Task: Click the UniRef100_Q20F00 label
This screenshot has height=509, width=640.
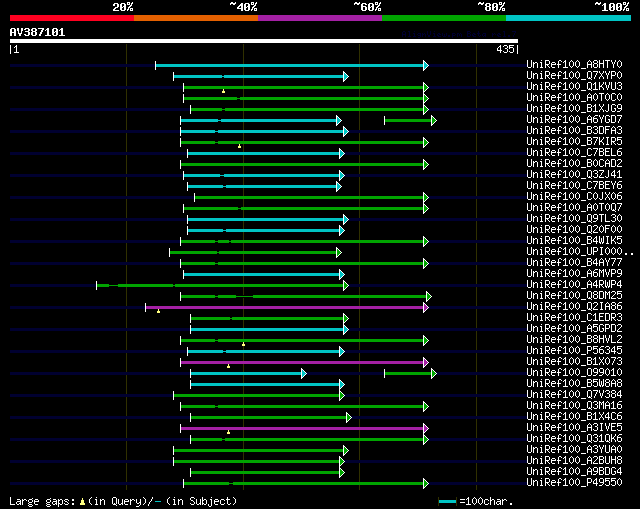Action: [x=574, y=230]
